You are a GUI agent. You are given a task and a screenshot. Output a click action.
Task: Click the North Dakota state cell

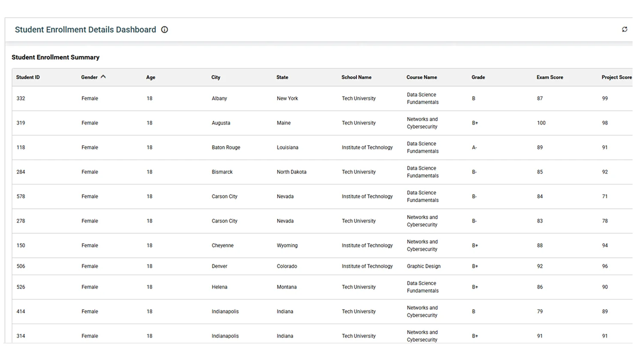point(291,172)
